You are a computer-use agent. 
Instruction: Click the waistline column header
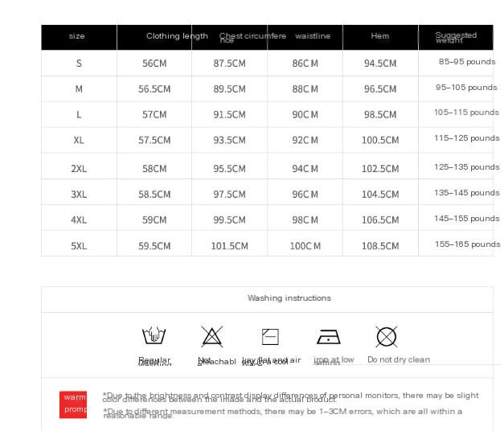[x=313, y=36]
